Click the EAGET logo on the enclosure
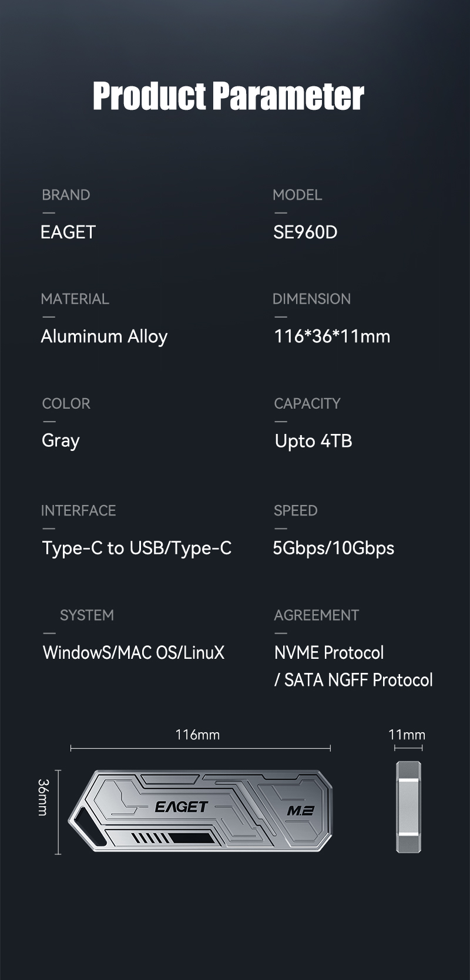470x980 pixels. tap(181, 807)
